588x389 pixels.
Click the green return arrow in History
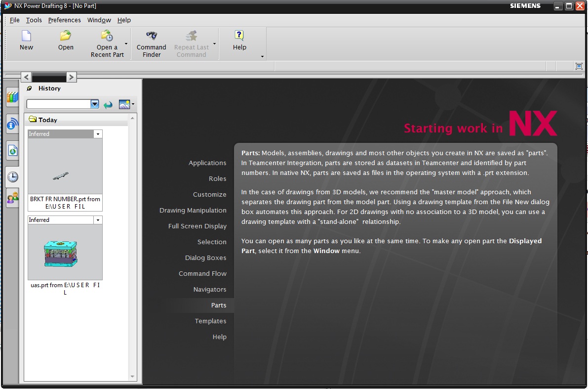pos(108,105)
